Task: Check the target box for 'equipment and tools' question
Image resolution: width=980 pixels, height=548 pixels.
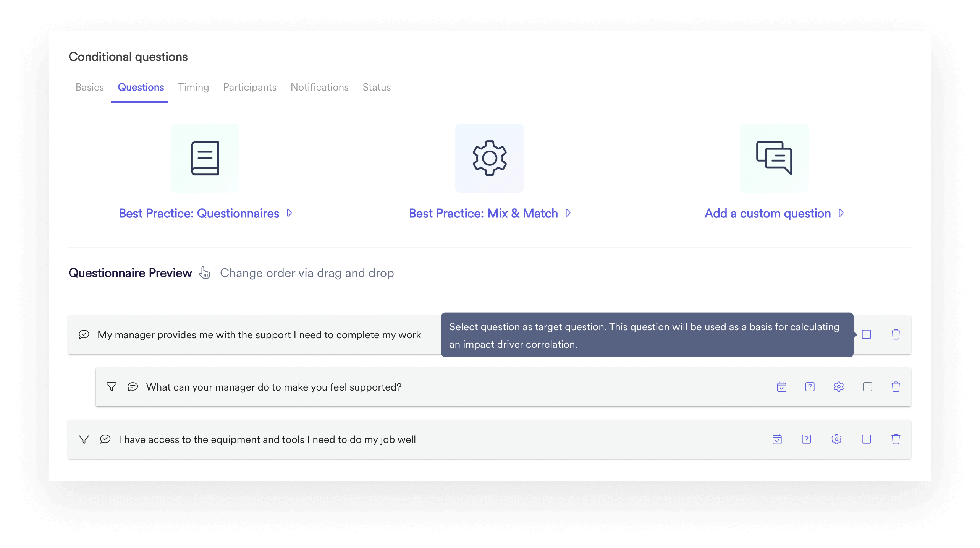Action: pyautogui.click(x=867, y=439)
